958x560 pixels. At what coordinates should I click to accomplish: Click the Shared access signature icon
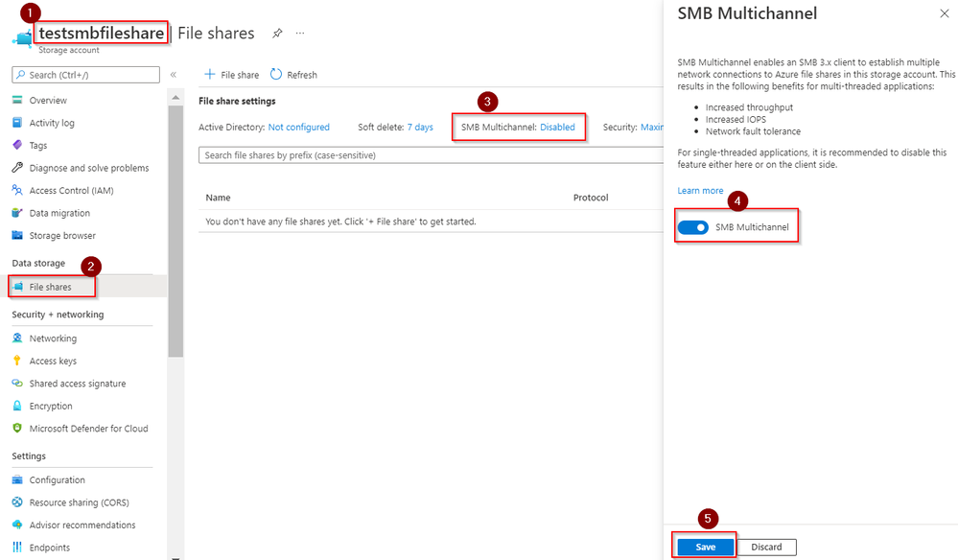(x=17, y=384)
